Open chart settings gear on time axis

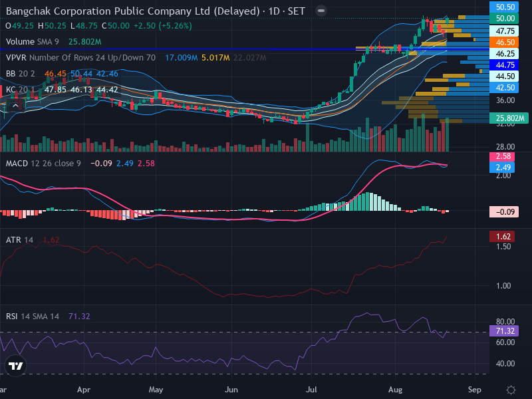(511, 390)
